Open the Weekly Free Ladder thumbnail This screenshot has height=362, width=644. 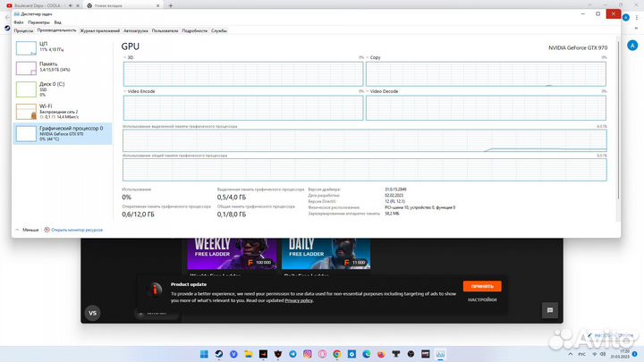(x=232, y=253)
